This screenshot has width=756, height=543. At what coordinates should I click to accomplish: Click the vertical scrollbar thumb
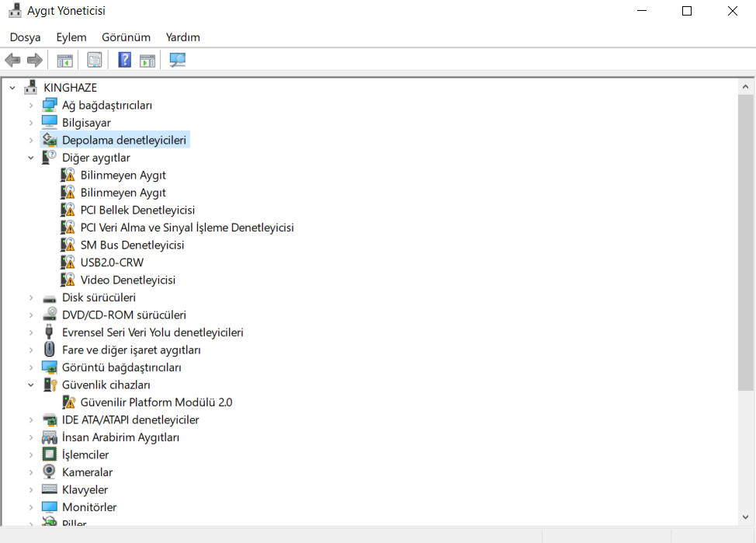pyautogui.click(x=745, y=243)
